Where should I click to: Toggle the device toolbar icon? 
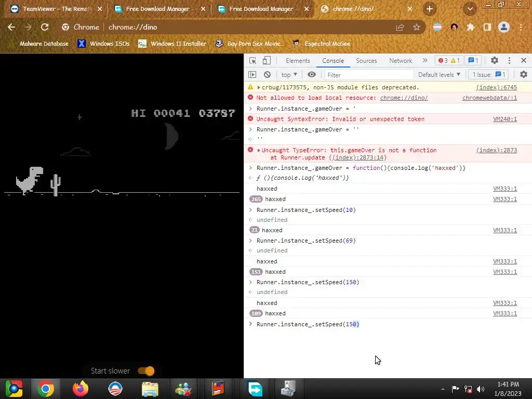[x=267, y=61]
